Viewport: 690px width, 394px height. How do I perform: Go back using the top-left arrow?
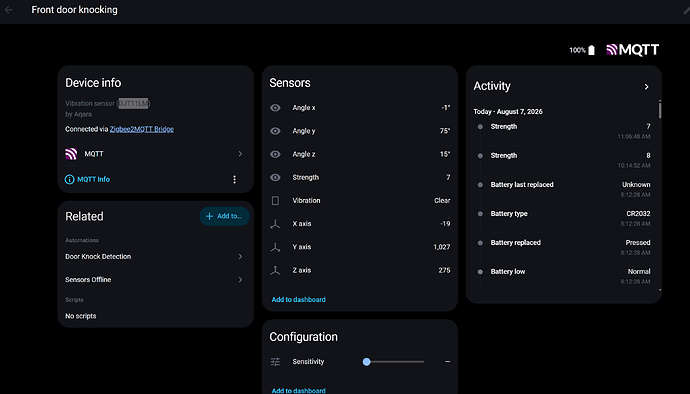coord(8,10)
